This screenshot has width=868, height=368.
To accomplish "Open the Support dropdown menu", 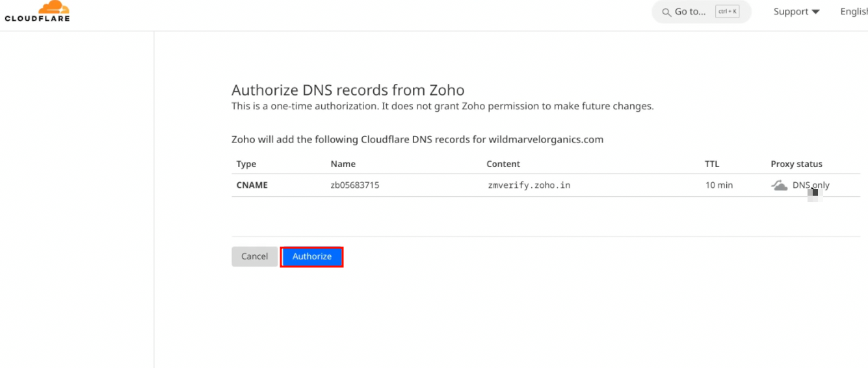I will 796,12.
